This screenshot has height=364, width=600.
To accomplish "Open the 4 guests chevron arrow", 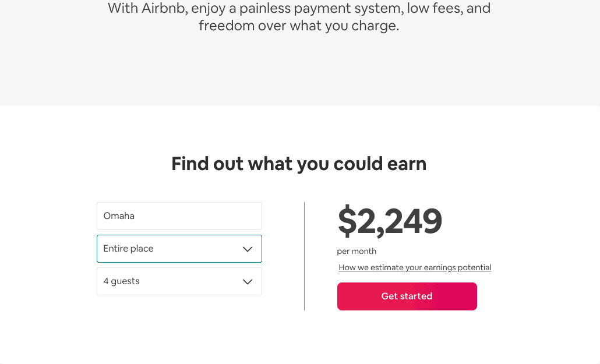I will pos(248,282).
